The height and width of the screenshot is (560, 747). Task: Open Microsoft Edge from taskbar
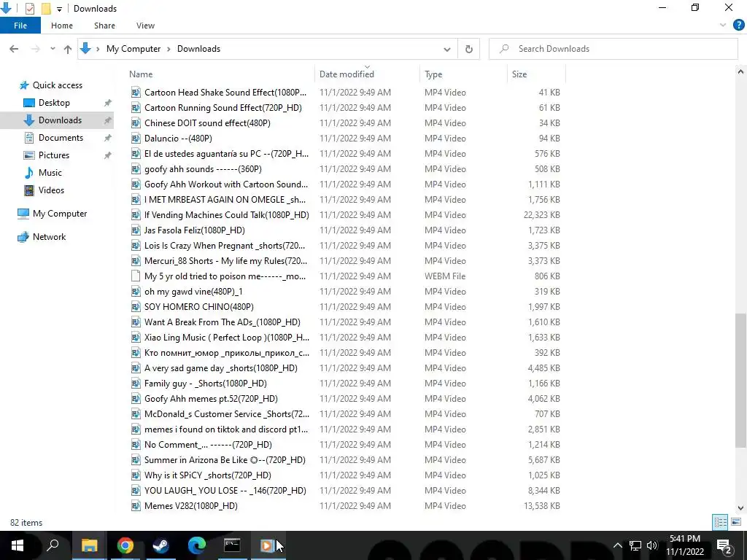[x=196, y=545]
